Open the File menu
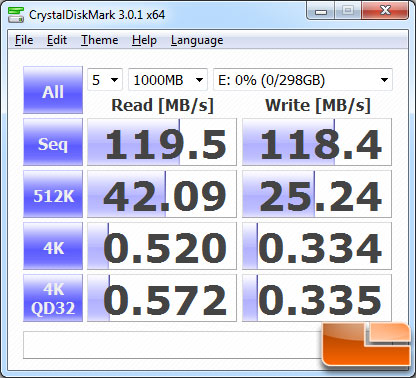This screenshot has height=378, width=416. (24, 40)
